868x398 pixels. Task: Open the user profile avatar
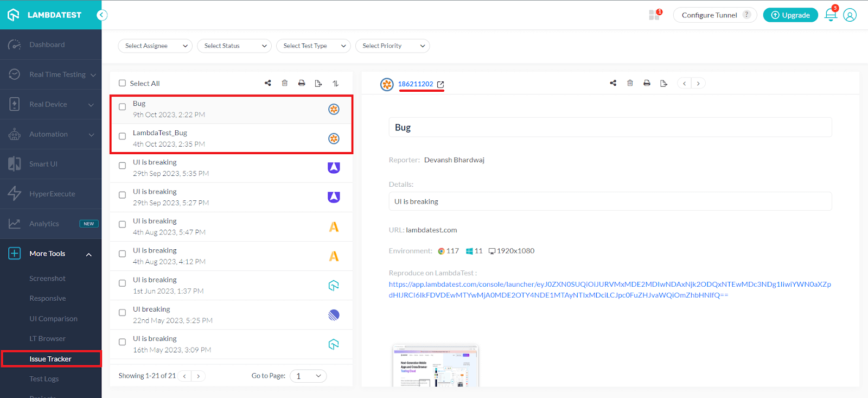point(850,15)
